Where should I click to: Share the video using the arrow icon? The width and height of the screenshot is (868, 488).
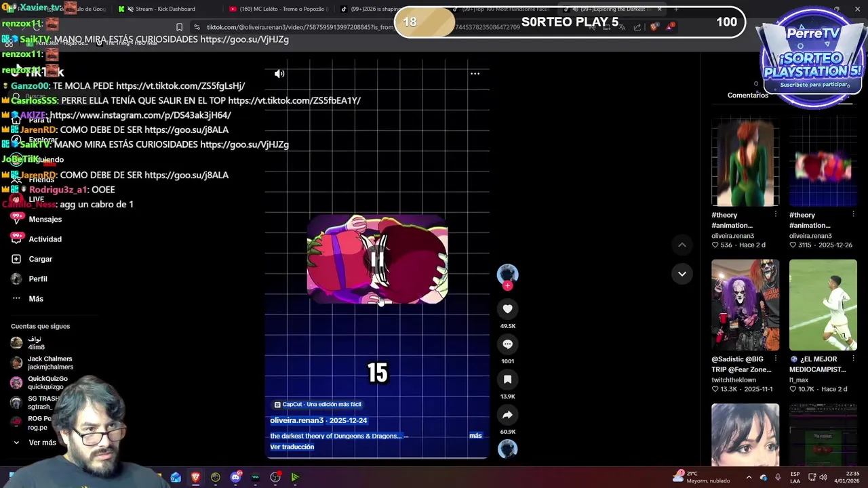507,415
